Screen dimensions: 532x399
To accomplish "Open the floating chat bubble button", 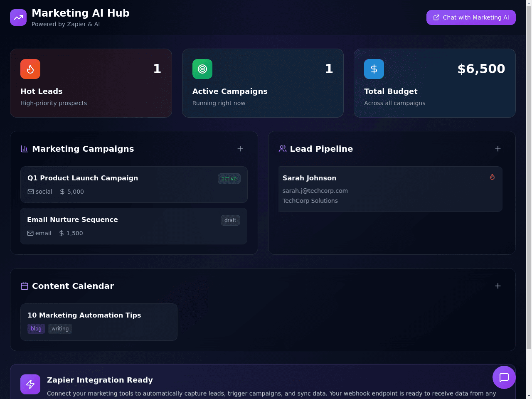I will pos(504,377).
